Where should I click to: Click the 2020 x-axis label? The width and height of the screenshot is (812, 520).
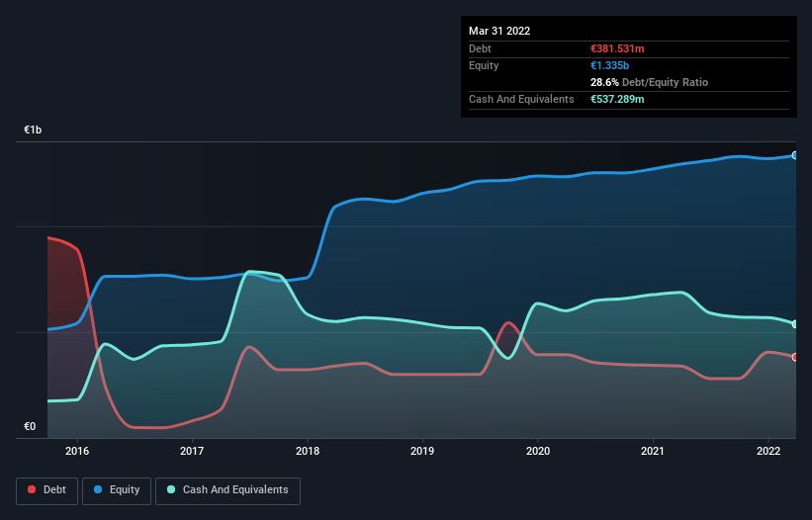(x=538, y=451)
